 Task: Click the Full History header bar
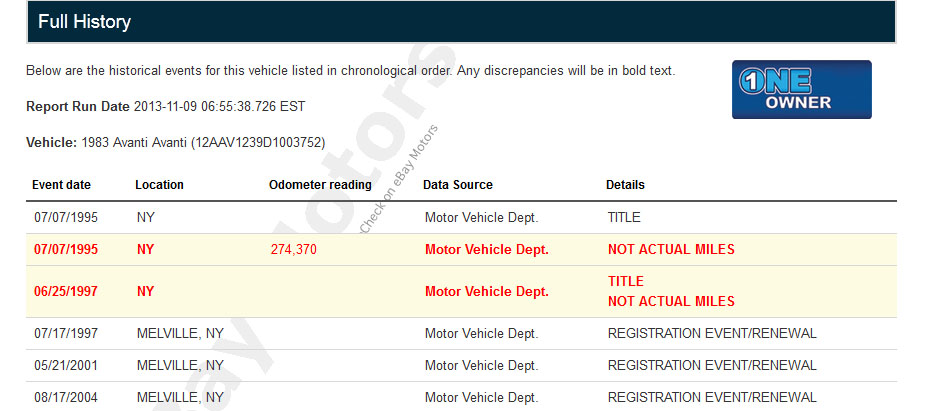click(x=460, y=21)
